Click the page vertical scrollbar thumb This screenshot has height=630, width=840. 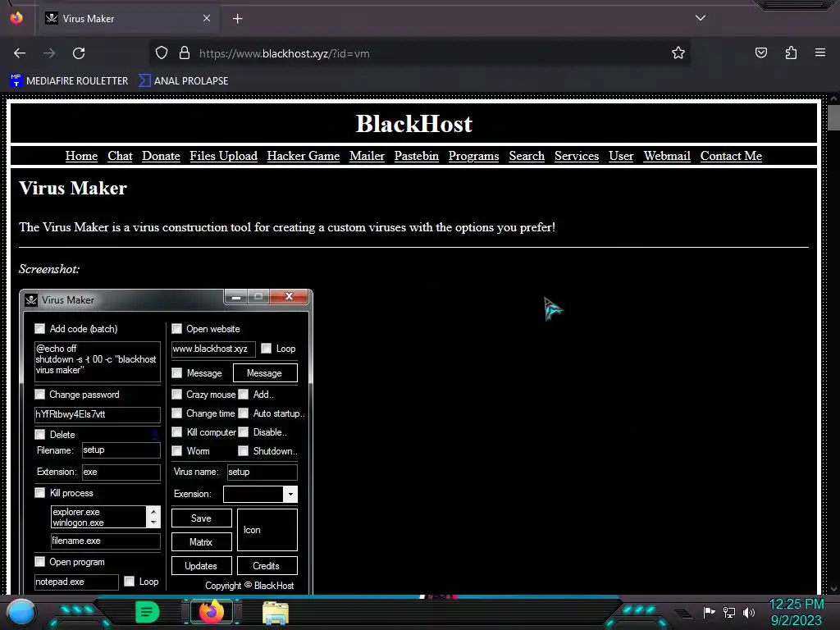[833, 117]
